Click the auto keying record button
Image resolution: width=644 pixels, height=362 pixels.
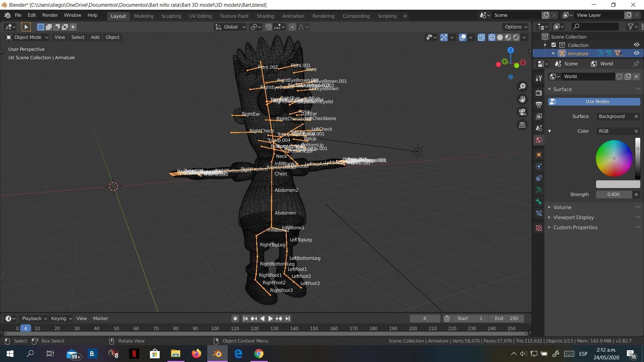coord(235,318)
